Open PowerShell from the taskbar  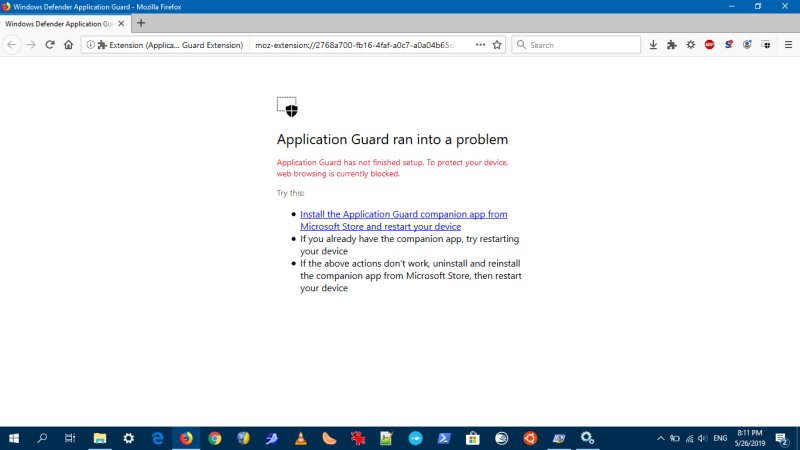pyautogui.click(x=444, y=438)
